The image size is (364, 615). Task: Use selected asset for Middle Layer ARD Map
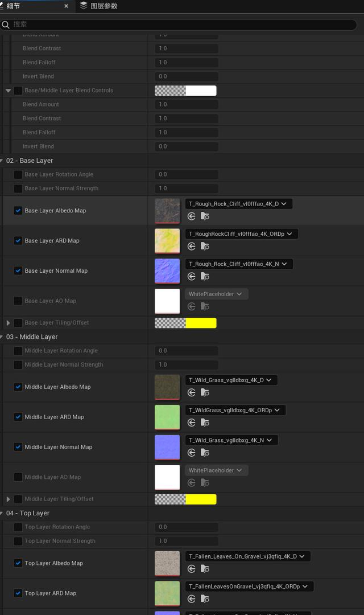[191, 423]
